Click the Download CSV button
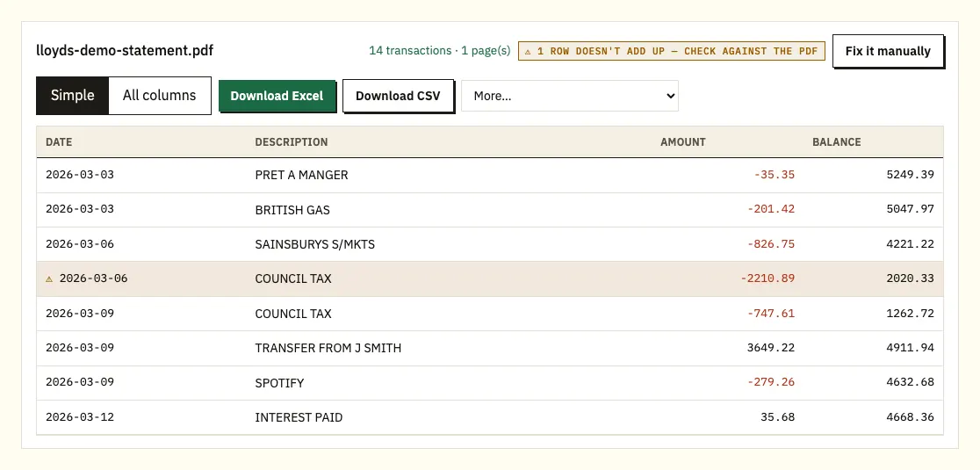The image size is (980, 470). tap(398, 96)
